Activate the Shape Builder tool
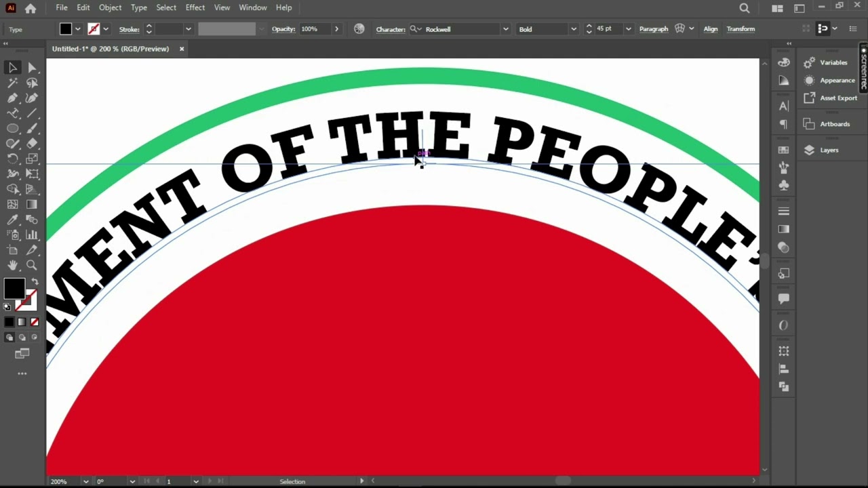This screenshot has height=488, width=868. [x=13, y=189]
